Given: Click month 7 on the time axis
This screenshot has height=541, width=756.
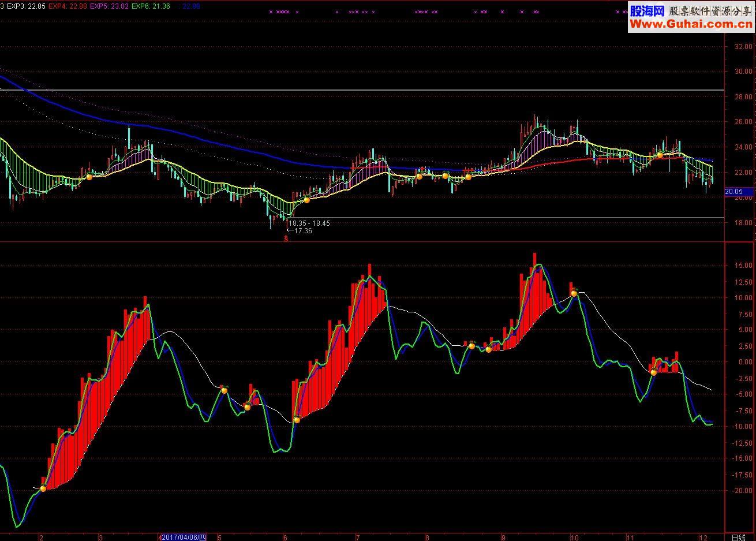Looking at the screenshot, I should point(358,537).
